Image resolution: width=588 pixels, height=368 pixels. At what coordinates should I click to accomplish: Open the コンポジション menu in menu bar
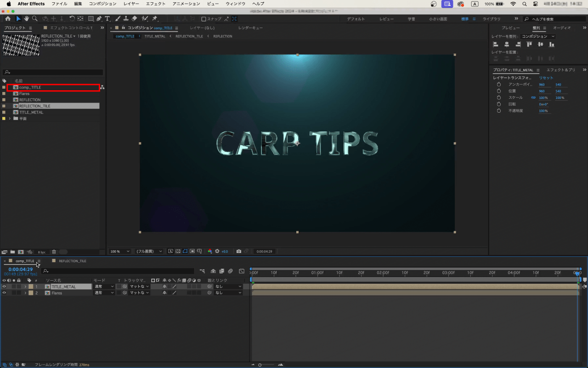coord(102,4)
